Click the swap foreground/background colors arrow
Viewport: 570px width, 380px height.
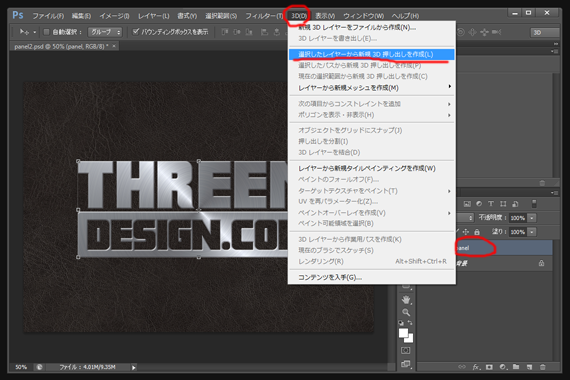coord(410,323)
